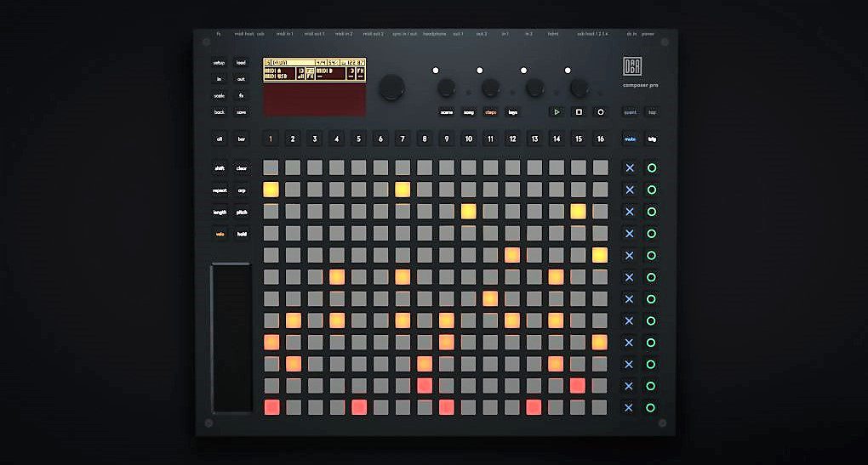
Task: Toggle the trig button
Action: 652,139
